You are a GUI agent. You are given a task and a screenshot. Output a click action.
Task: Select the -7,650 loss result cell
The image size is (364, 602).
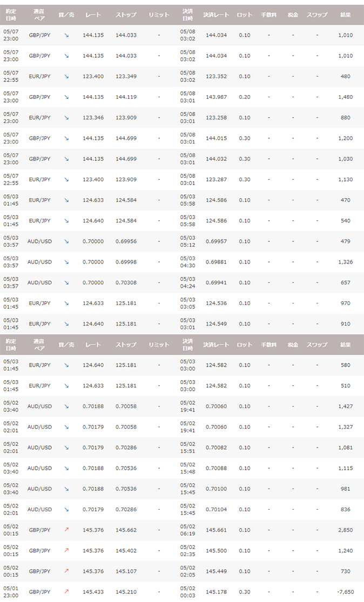345,592
